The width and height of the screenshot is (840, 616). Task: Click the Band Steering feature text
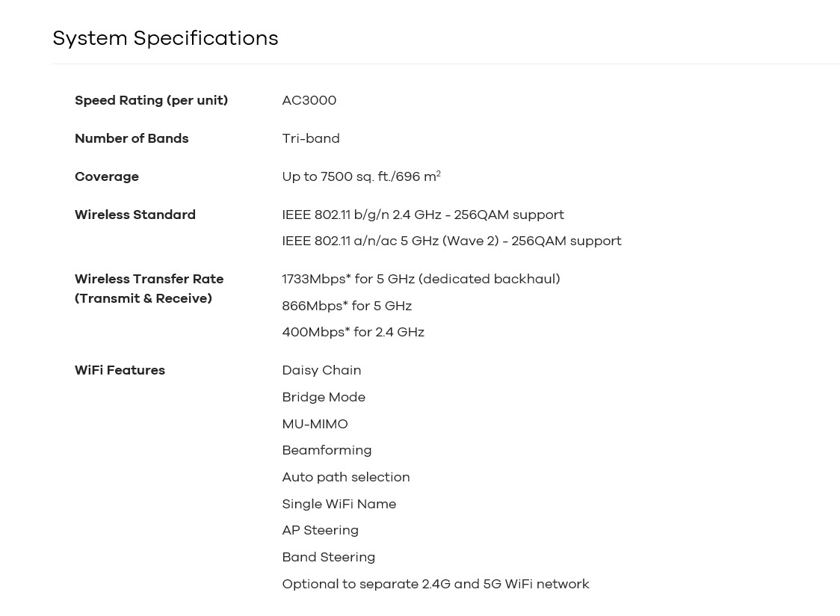coord(328,558)
